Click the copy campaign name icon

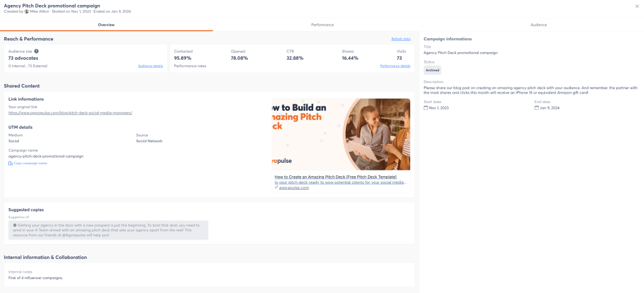[10, 163]
